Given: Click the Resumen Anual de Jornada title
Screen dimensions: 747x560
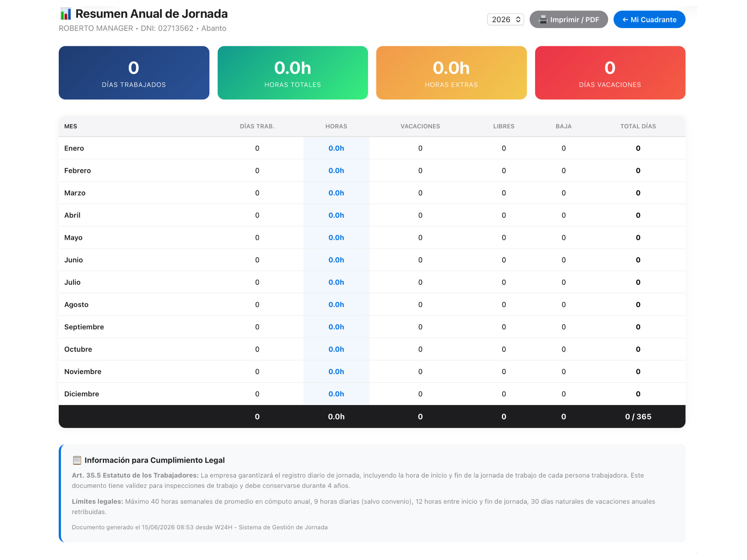Looking at the screenshot, I should [x=151, y=14].
